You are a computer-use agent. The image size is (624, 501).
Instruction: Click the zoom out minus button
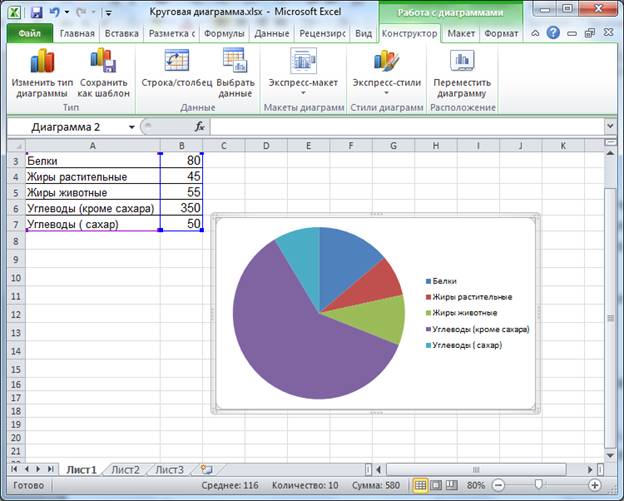pos(498,485)
